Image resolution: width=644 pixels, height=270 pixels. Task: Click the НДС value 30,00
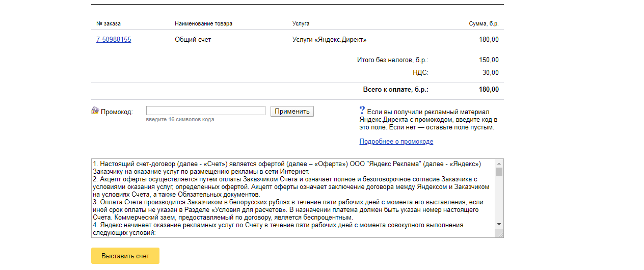tap(490, 72)
